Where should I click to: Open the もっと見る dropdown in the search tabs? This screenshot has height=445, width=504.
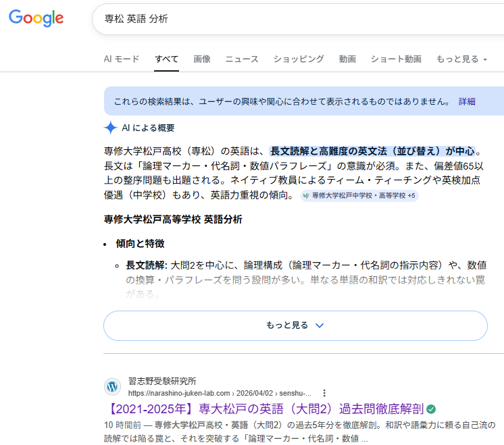[461, 59]
